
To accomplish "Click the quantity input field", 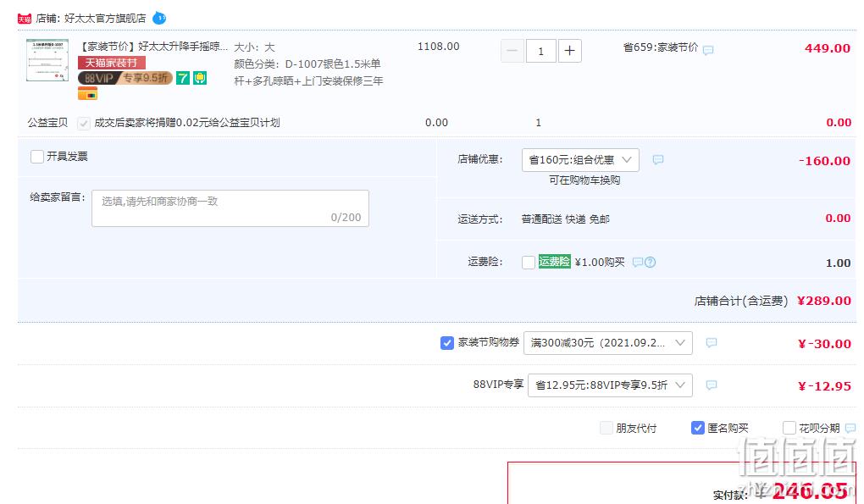I will 540,51.
